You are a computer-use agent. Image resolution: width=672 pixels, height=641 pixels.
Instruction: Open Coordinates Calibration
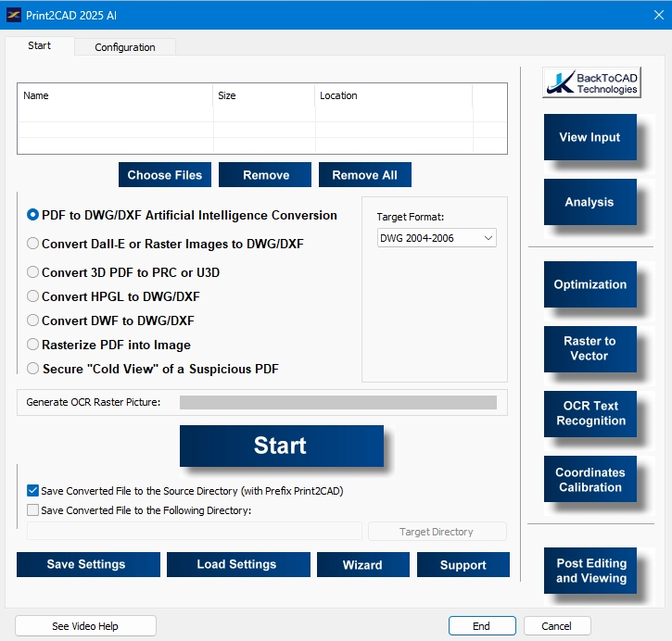click(x=590, y=479)
